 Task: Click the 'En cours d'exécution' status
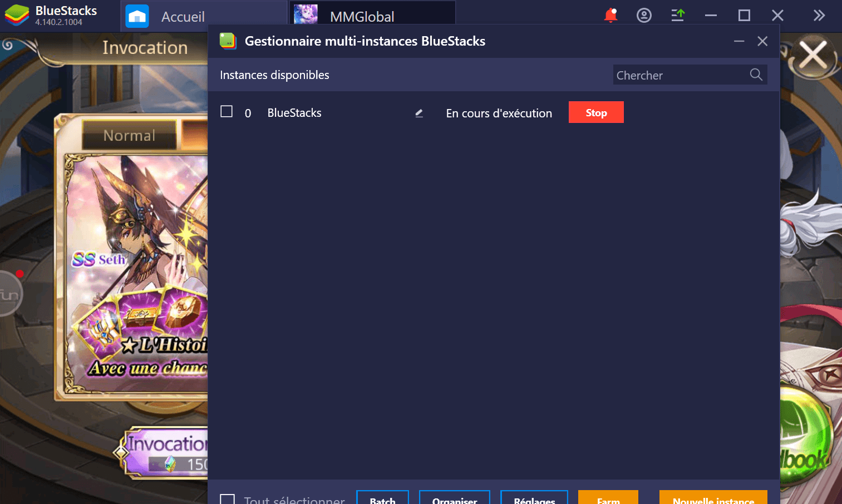pos(499,113)
